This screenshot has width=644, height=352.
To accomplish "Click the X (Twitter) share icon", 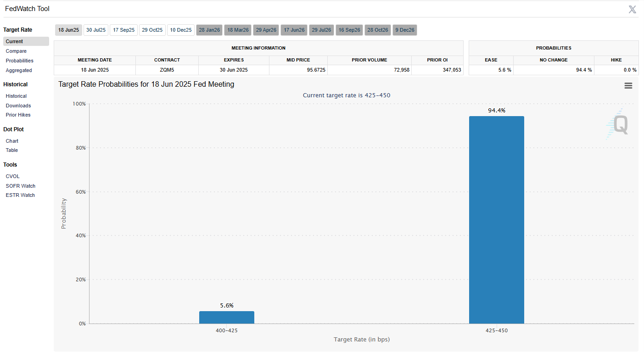I will [632, 9].
